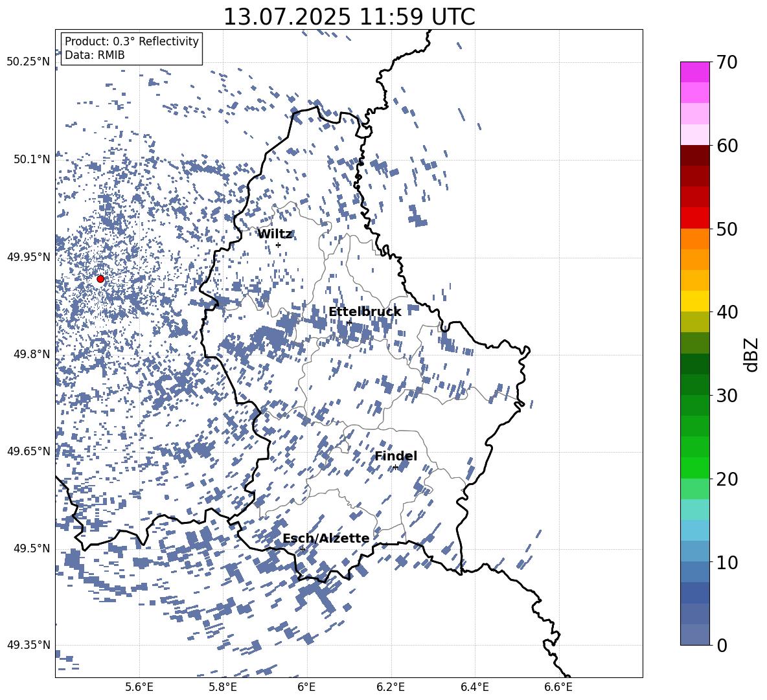Click the colorbar 10 tick label
Viewport: 767px width, 700px height.
727,562
